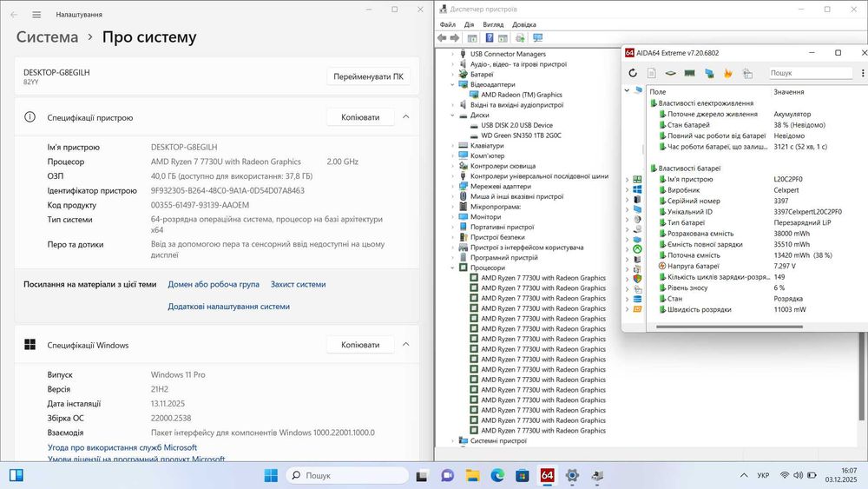Select the green motherboard category in AIDA64 sidebar
Viewport: 868px width, 489px height.
click(637, 180)
